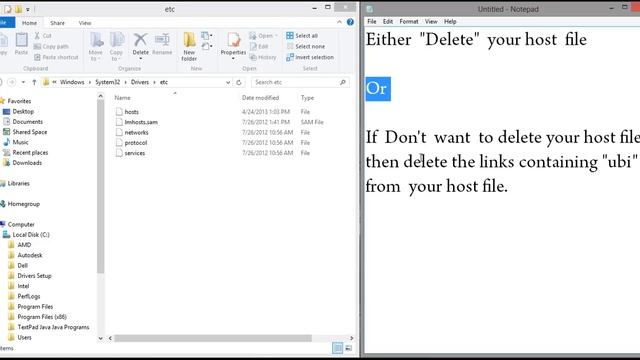Image resolution: width=640 pixels, height=360 pixels.
Task: Open Downloads in the navigation pane
Action: 27,162
